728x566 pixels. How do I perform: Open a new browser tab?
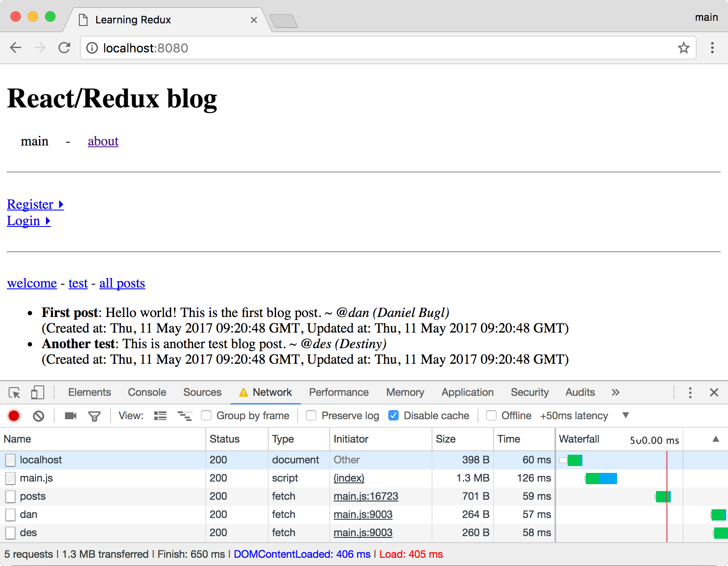click(283, 21)
